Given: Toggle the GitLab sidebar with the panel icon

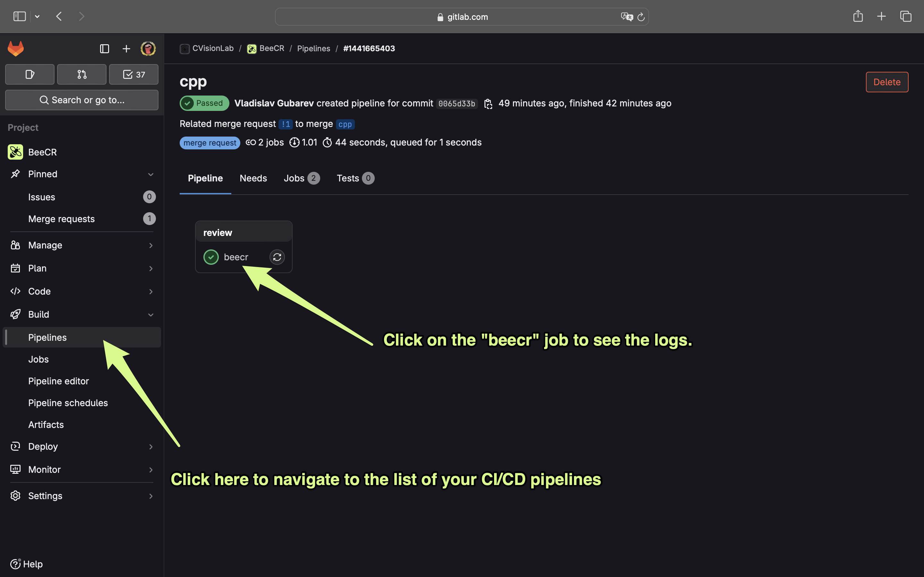Looking at the screenshot, I should (x=104, y=49).
